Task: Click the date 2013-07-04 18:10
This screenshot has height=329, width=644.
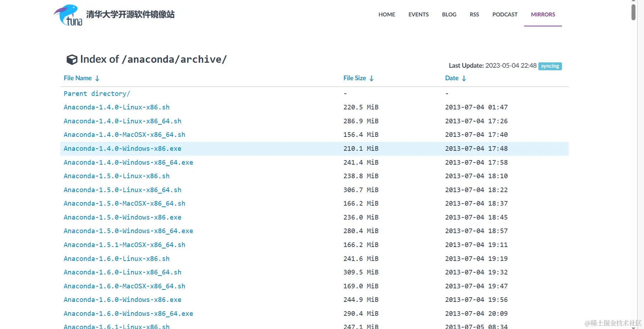Action: 476,176
